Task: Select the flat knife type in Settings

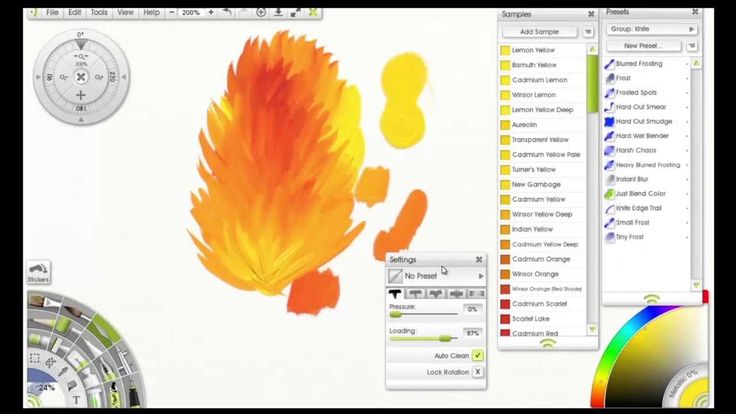Action: coord(395,294)
